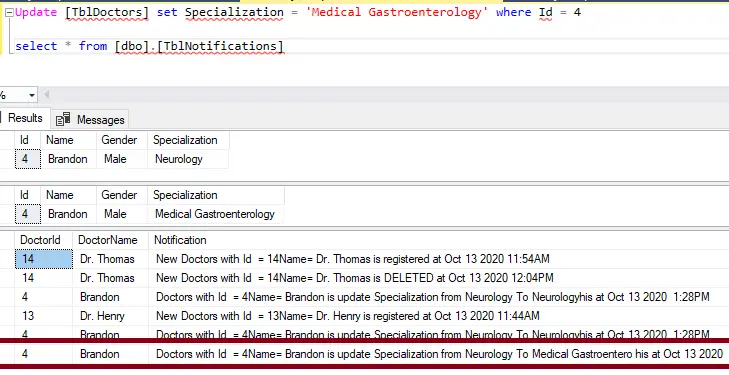Select the Notification column header
Viewport: 729px width, 375px height.
[x=180, y=240]
